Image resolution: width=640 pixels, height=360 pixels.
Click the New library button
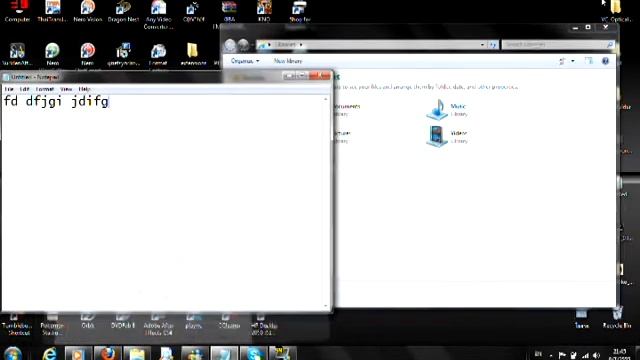click(288, 61)
